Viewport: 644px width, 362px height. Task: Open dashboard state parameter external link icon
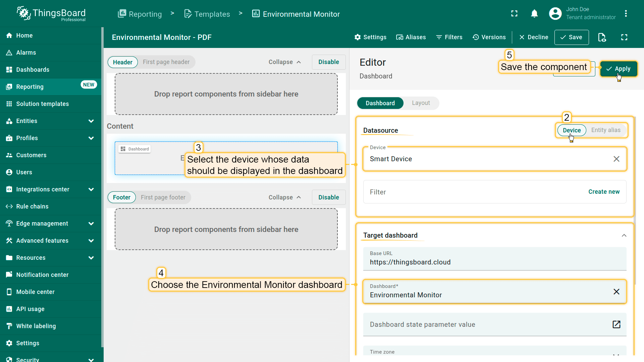pyautogui.click(x=616, y=324)
